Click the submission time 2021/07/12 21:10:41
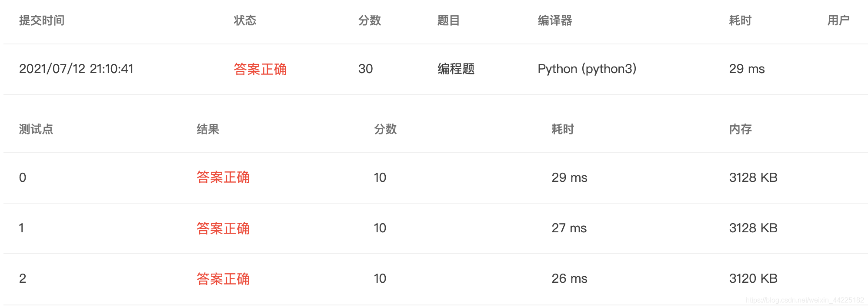Screen dimensions: 868x308 coord(76,69)
